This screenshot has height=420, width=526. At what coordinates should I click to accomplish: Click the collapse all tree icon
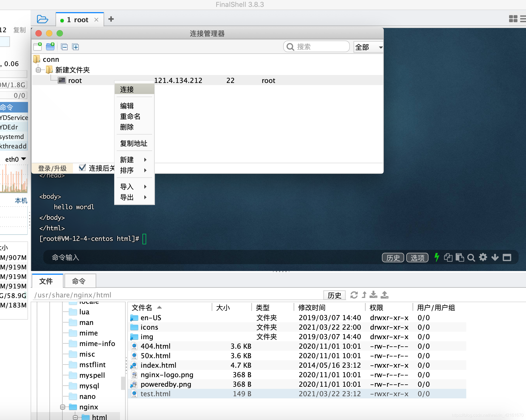64,47
